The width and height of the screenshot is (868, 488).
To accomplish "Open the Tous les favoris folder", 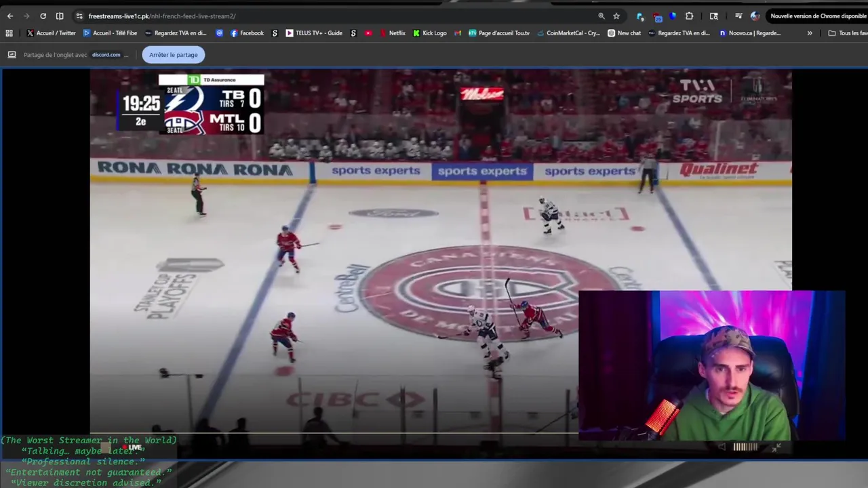I will click(848, 33).
